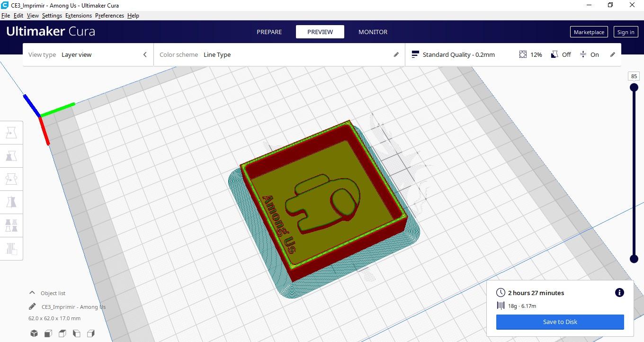This screenshot has height=342, width=644.
Task: Switch to 3D perspective view cube icon
Action: click(x=34, y=333)
